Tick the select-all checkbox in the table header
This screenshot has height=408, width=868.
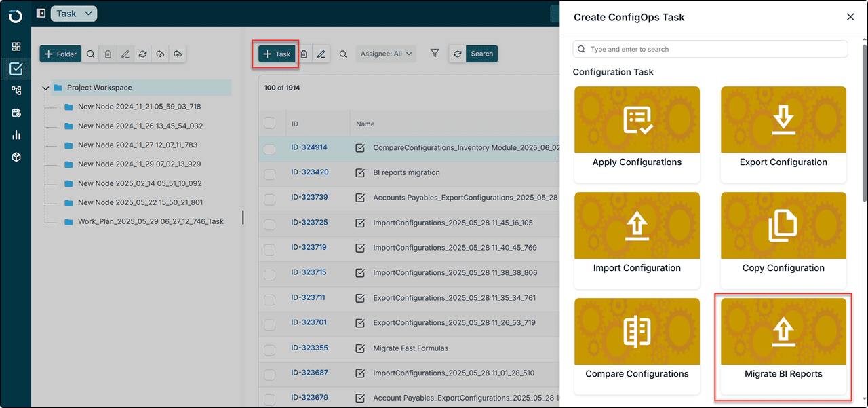[270, 124]
